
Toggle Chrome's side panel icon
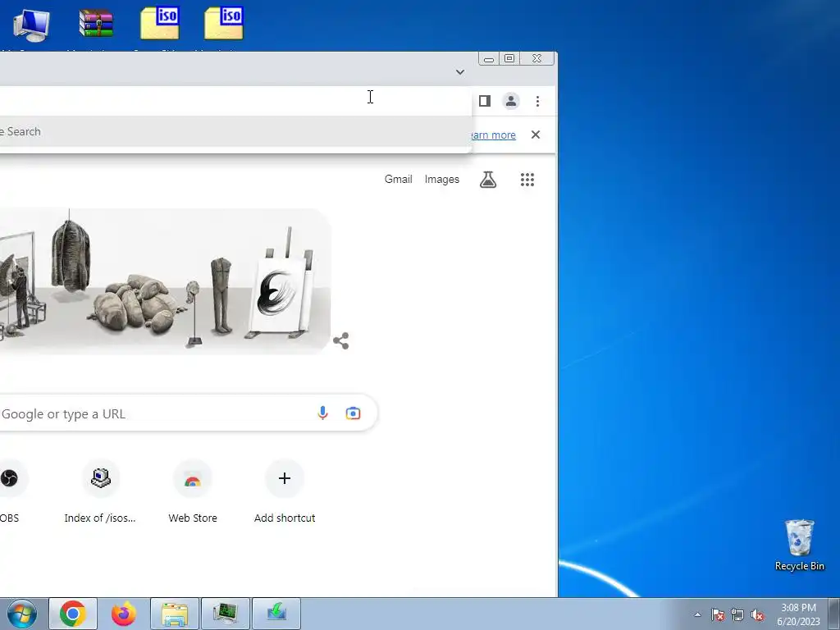(485, 101)
